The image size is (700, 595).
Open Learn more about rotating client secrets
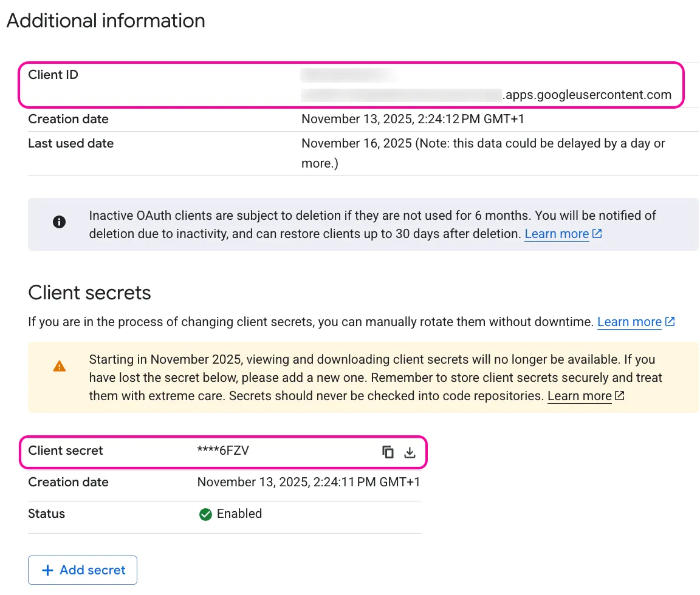(630, 322)
